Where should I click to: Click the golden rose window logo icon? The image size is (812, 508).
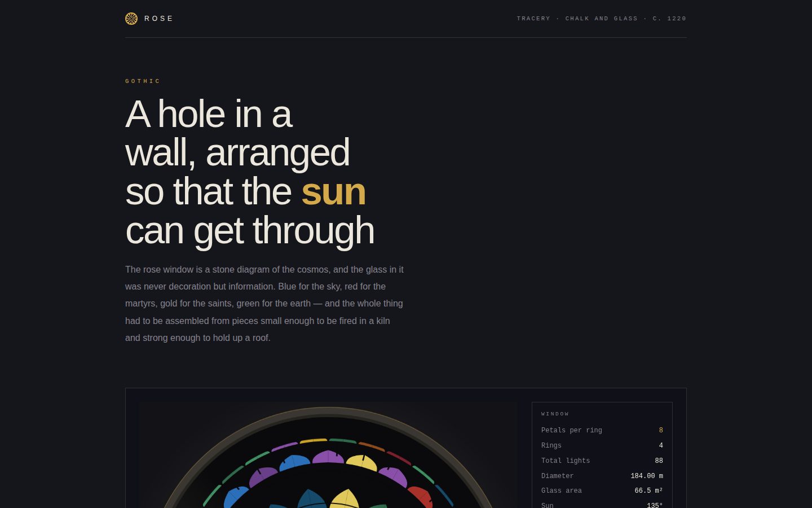point(131,19)
